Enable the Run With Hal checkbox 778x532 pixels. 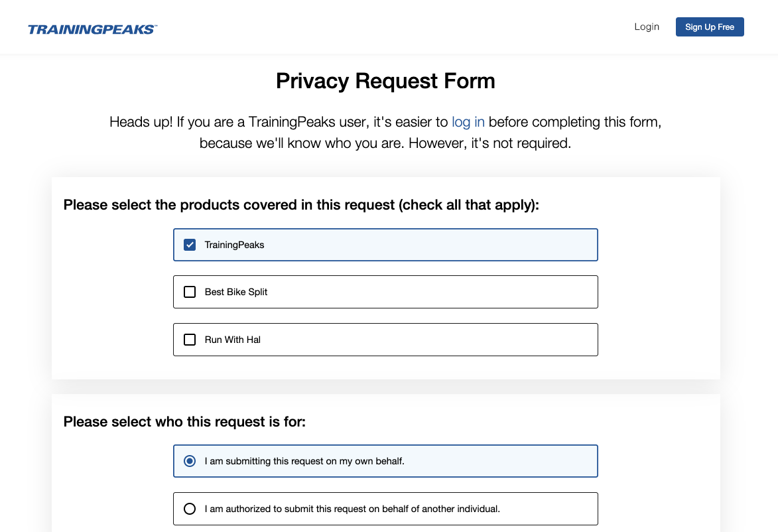(190, 340)
